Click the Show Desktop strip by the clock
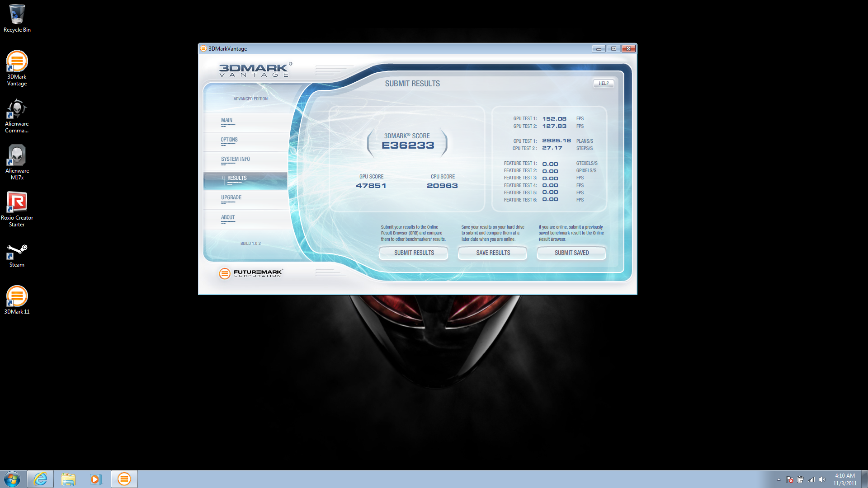Image resolution: width=868 pixels, height=488 pixels. [864, 479]
